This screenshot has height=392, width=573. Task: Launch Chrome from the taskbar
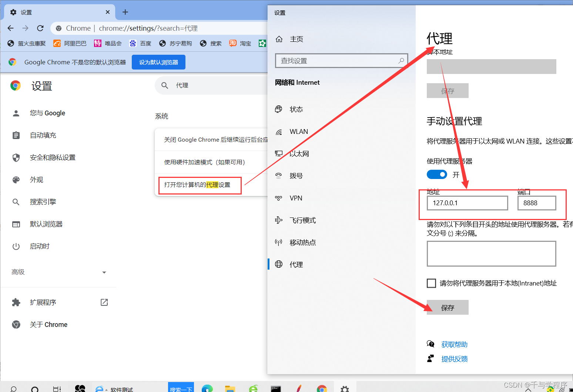pyautogui.click(x=321, y=388)
